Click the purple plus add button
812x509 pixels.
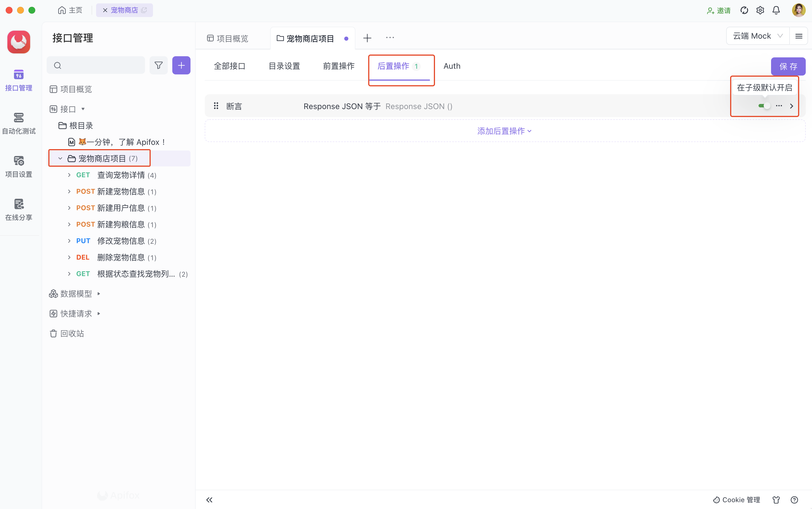click(181, 65)
